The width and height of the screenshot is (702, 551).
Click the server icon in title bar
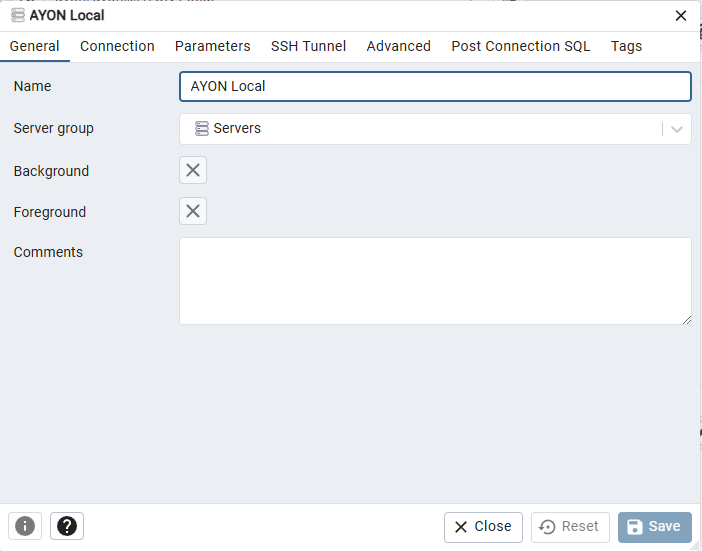pos(17,15)
